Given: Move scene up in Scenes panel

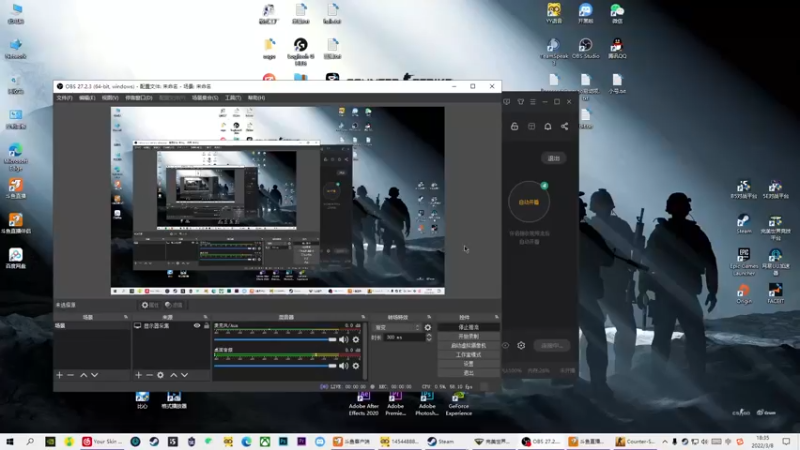Looking at the screenshot, I should point(83,375).
